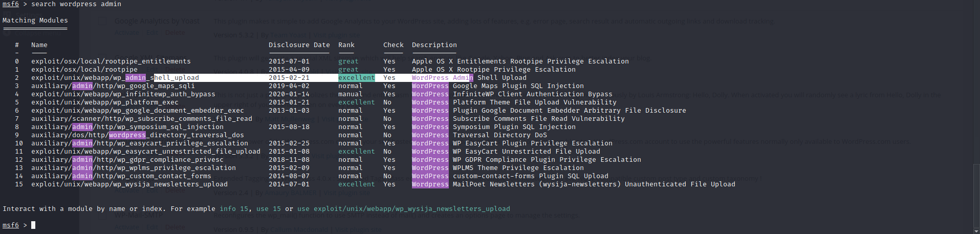980x234 pixels.
Task: Click the 'Name' column header
Action: point(39,45)
